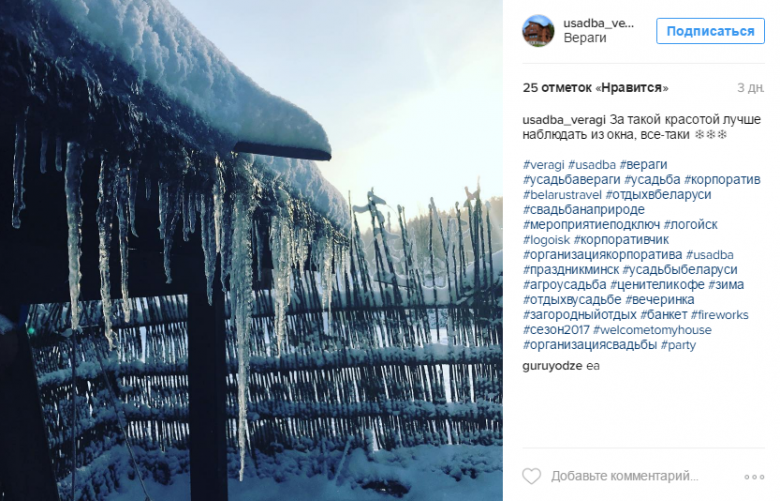Open the #логойск hashtag
The image size is (780, 501).
point(690,224)
